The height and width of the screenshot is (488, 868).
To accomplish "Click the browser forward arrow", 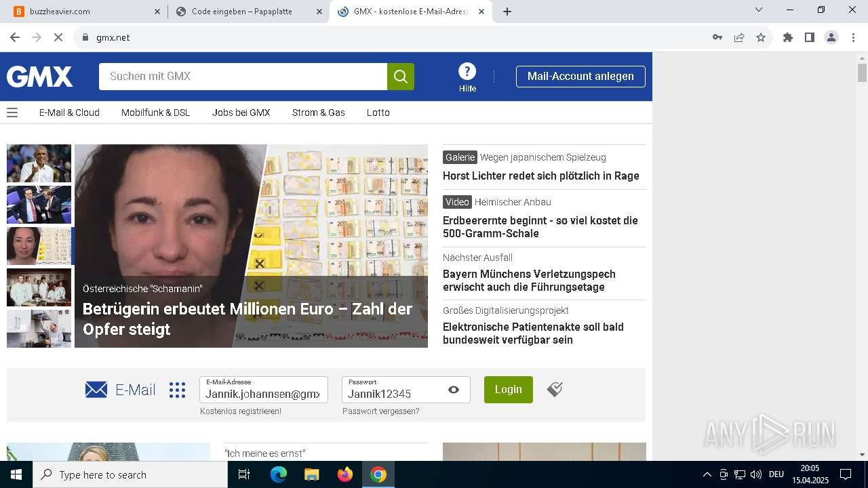I will [37, 37].
